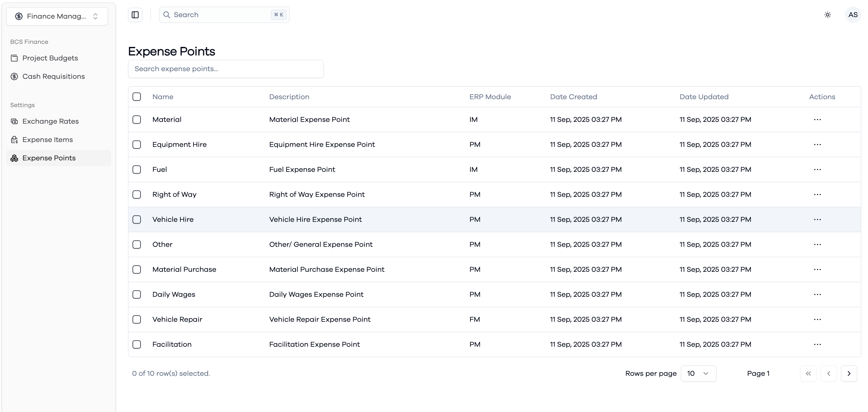Select all rows header checkbox
Screen dimensions: 868x412
136,97
